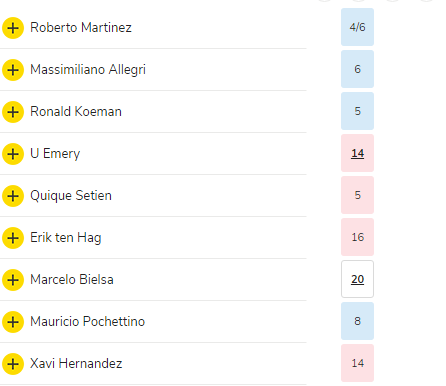Expand Mauricio Pochettino plus icon
Viewport: 446px width, 386px height.
[x=13, y=322]
